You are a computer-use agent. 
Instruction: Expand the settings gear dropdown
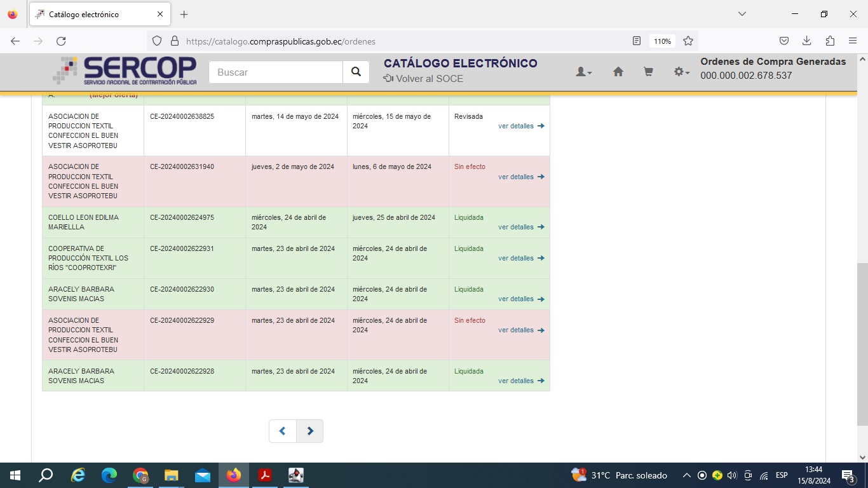pyautogui.click(x=681, y=72)
